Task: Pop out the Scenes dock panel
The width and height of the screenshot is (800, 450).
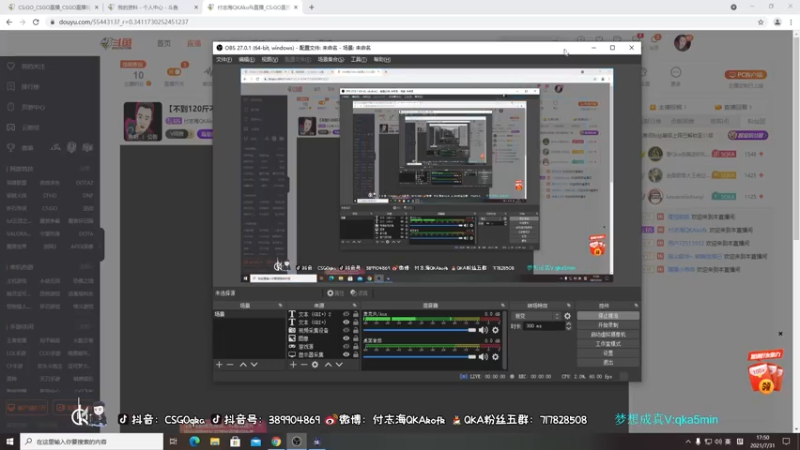Action: pos(280,306)
